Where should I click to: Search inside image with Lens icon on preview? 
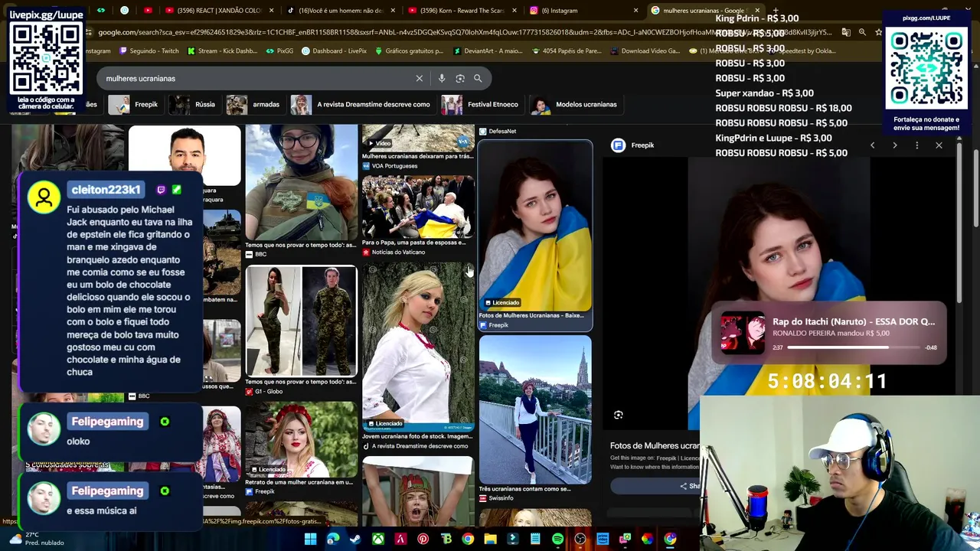pyautogui.click(x=618, y=415)
